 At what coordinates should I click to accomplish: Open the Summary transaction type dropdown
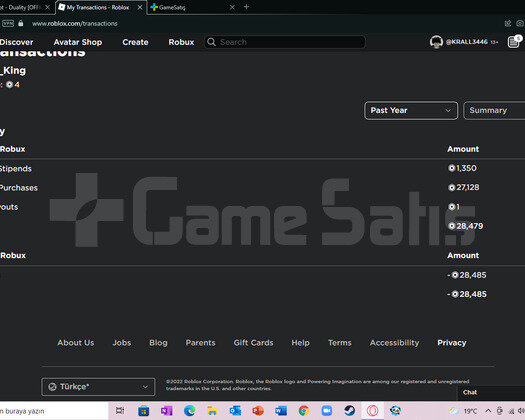click(494, 111)
